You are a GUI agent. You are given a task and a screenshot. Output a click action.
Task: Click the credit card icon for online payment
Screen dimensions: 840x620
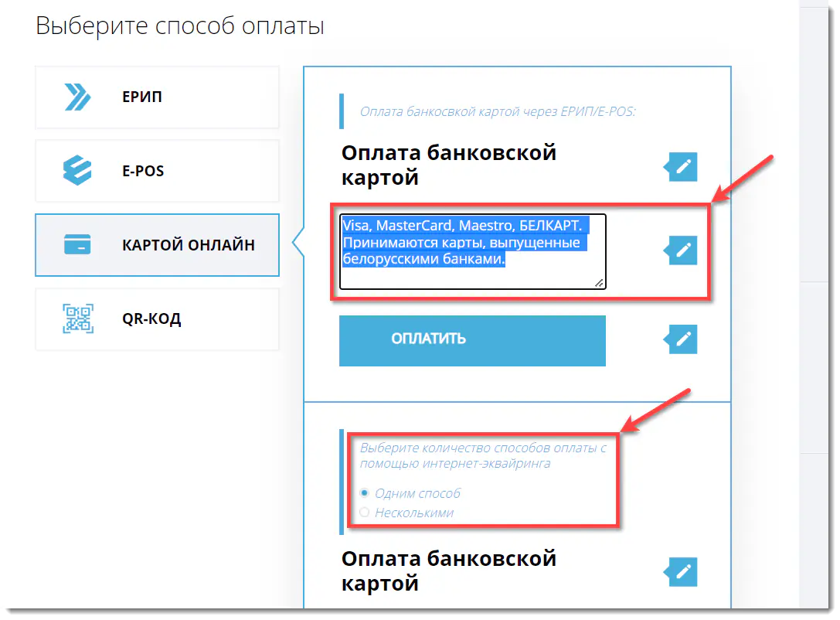coord(77,245)
